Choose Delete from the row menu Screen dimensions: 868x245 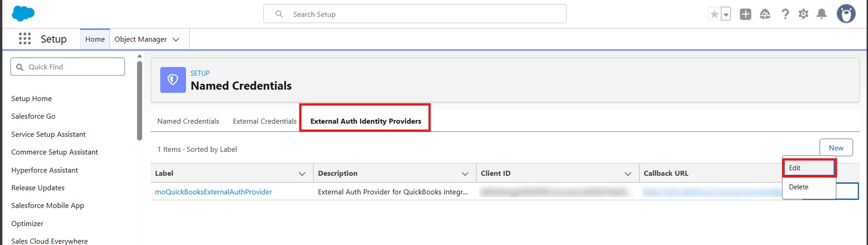point(809,187)
